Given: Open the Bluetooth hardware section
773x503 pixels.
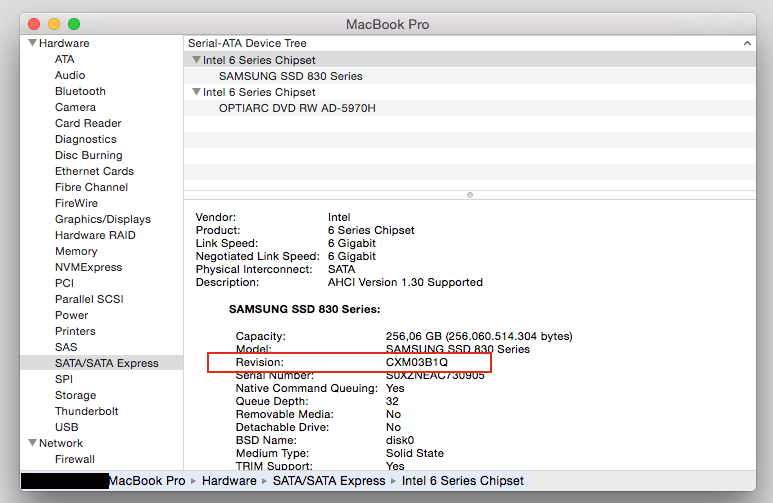Looking at the screenshot, I should (80, 91).
